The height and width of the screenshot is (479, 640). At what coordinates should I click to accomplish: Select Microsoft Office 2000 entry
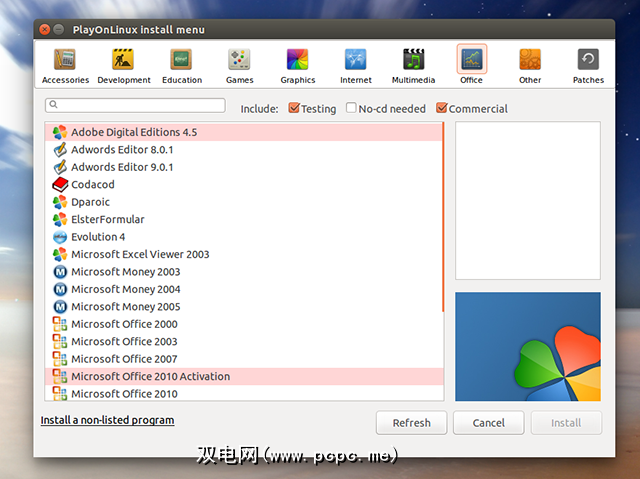coord(244,324)
